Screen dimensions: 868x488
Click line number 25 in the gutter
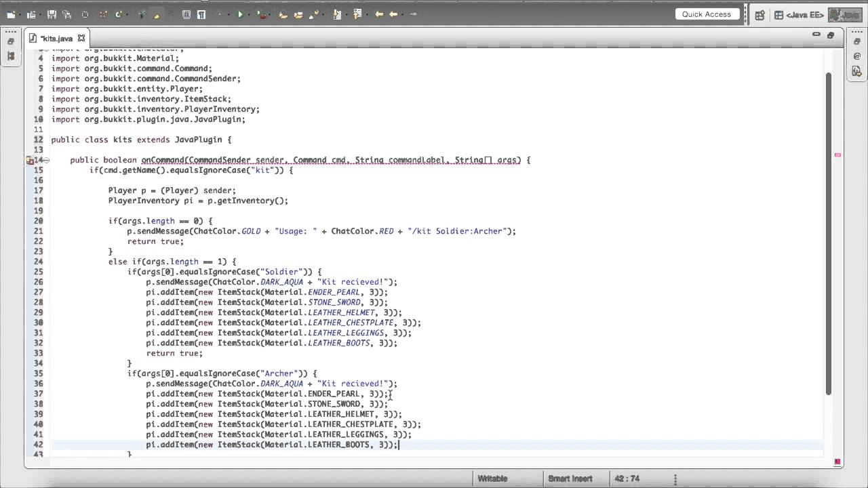coord(39,272)
